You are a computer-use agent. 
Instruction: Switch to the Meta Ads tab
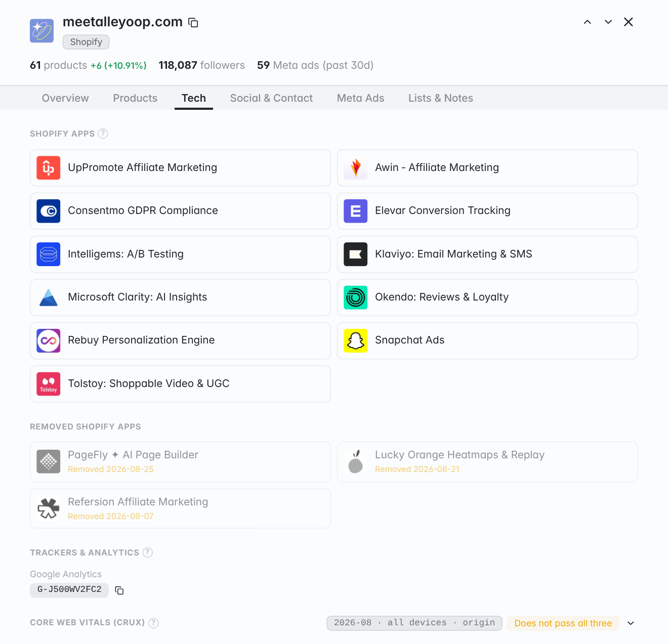(360, 98)
